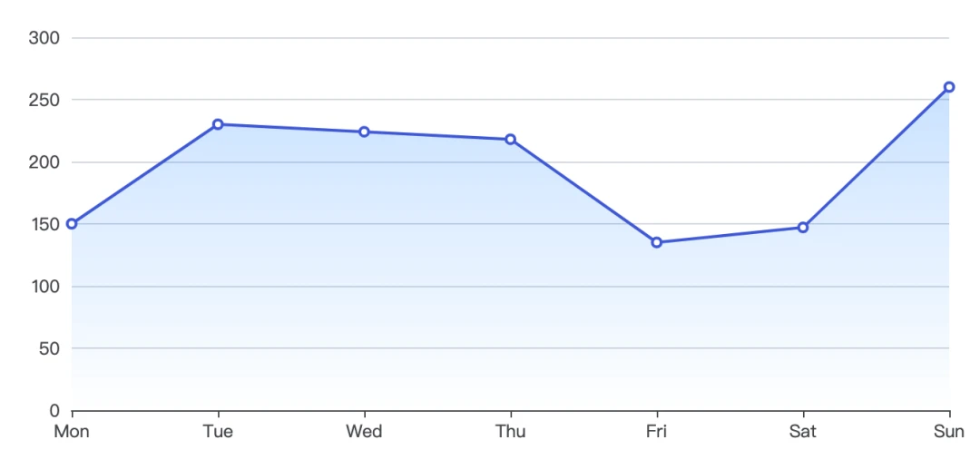Click the Saturday data point circle
Viewport: 980px width, 459px height.
pos(803,228)
